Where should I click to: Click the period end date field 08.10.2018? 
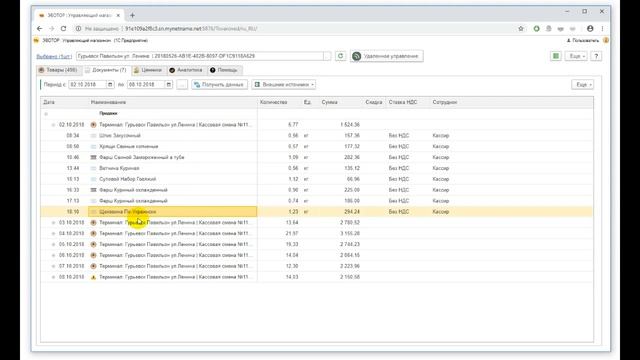[x=146, y=84]
